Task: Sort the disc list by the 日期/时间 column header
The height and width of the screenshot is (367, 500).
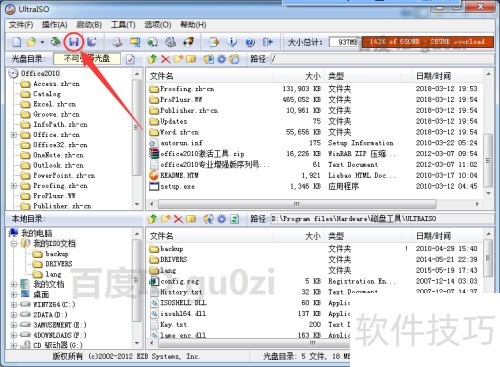Action: [x=447, y=76]
